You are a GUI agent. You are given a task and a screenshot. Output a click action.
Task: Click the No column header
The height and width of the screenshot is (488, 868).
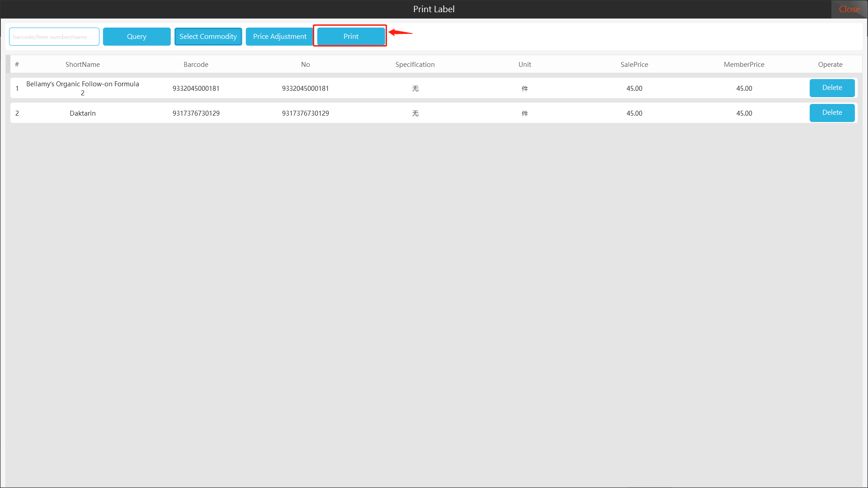[305, 65]
